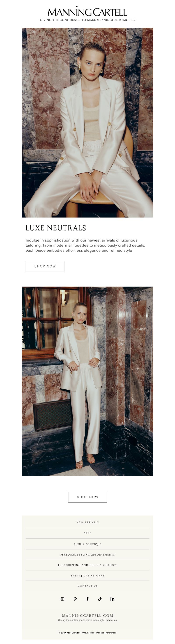
Task: Open the New Arrivals menu link
Action: (87, 522)
